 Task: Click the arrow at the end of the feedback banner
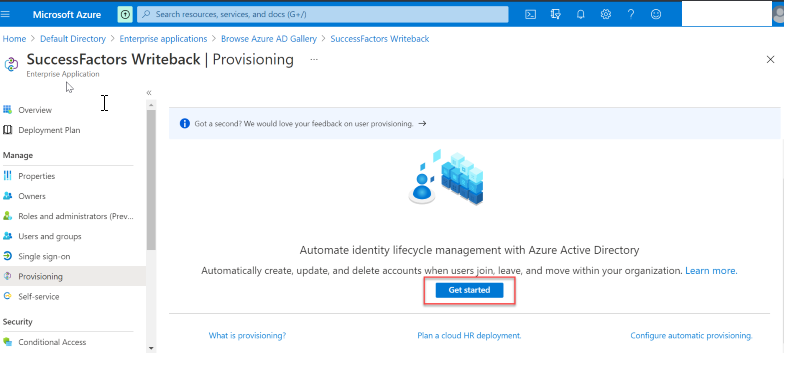pyautogui.click(x=422, y=123)
